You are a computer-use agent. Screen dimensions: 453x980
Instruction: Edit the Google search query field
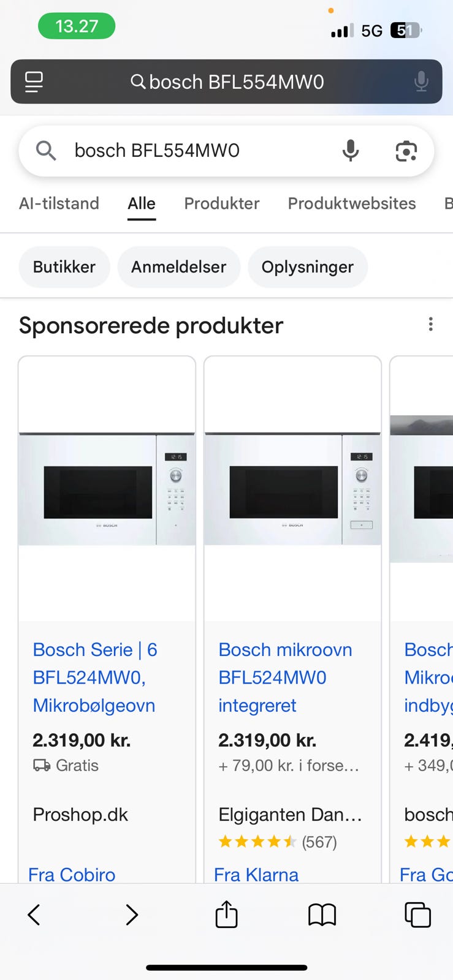tap(197, 150)
